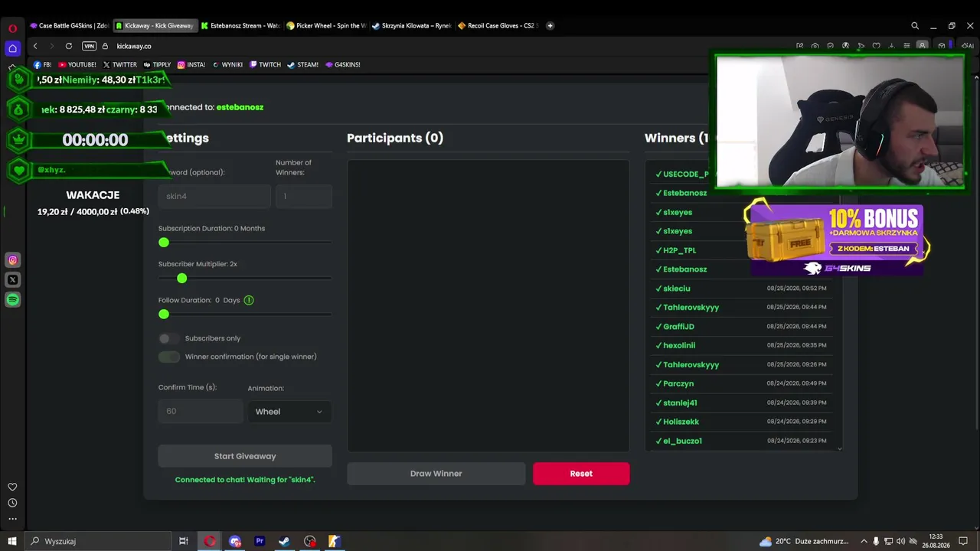
Task: Open the weather widget on taskbar
Action: pos(802,541)
